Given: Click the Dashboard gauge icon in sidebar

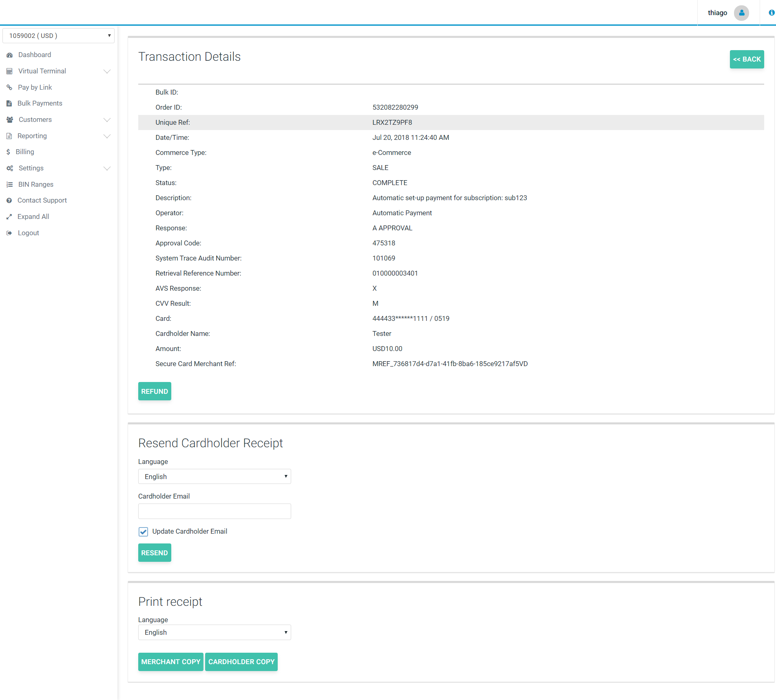Looking at the screenshot, I should (10, 55).
